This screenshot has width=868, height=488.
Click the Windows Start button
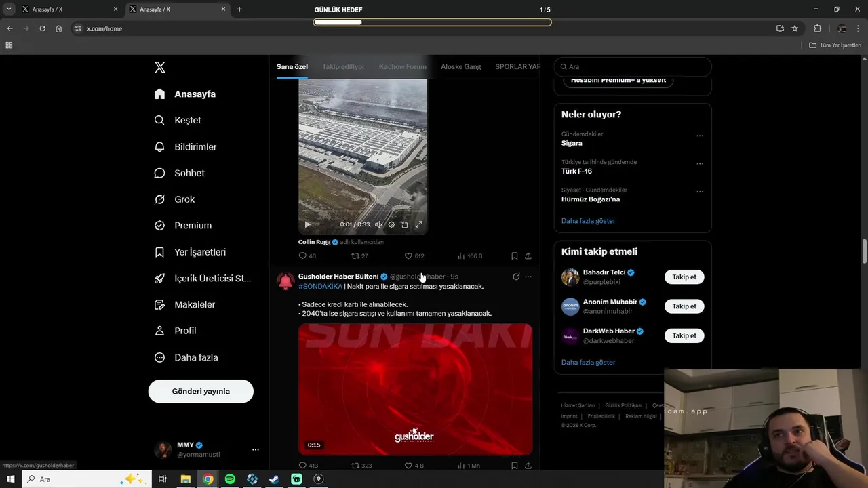[x=11, y=479]
